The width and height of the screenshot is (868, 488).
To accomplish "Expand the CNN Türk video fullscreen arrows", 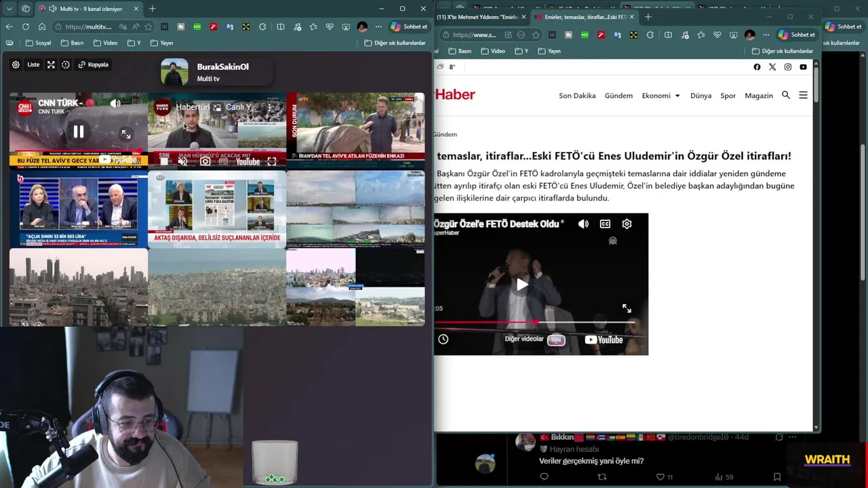I will pos(125,134).
